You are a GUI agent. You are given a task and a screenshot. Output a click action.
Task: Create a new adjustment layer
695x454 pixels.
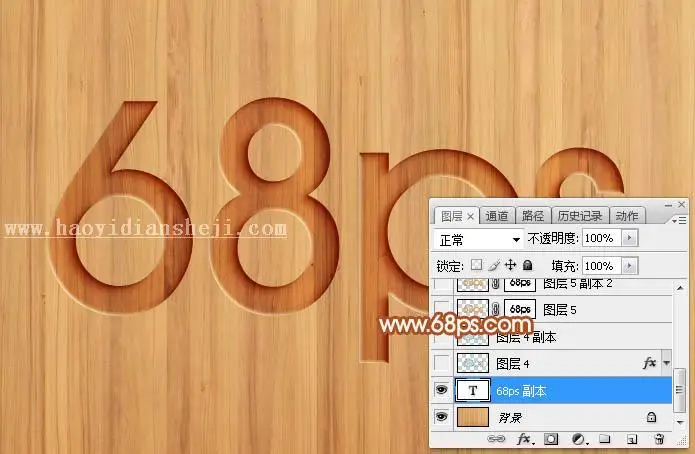coord(579,439)
